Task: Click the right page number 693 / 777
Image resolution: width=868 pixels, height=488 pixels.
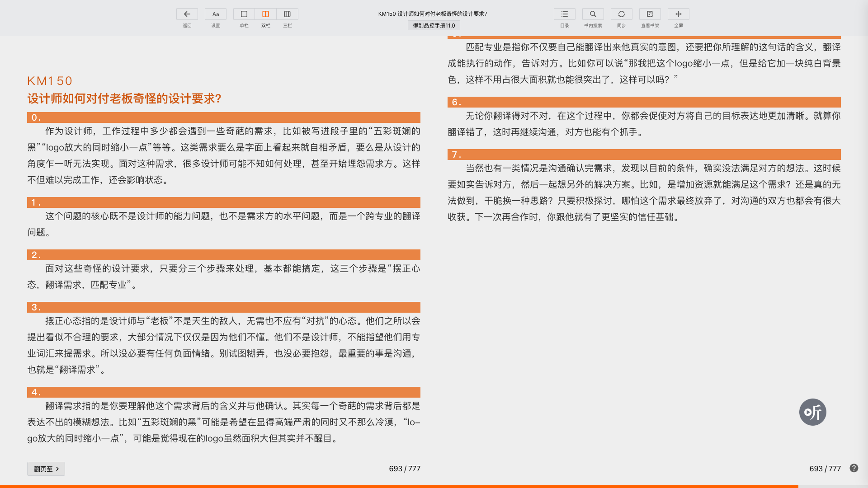Action: click(825, 469)
